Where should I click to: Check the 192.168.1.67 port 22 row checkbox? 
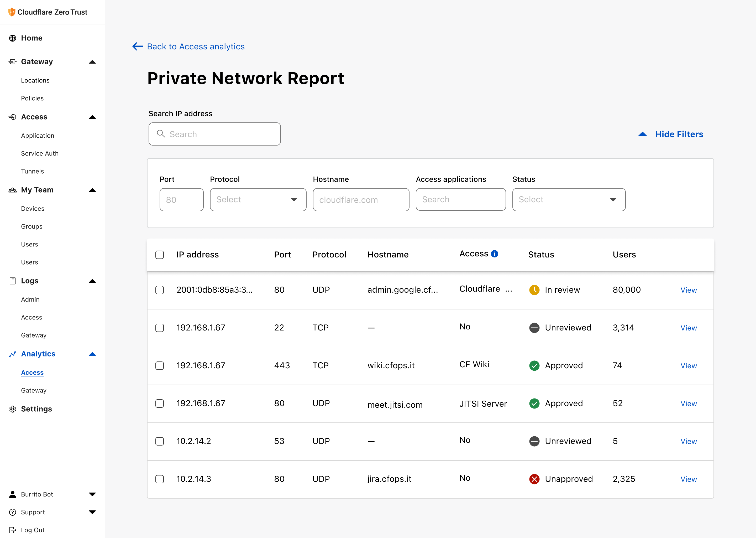point(160,328)
